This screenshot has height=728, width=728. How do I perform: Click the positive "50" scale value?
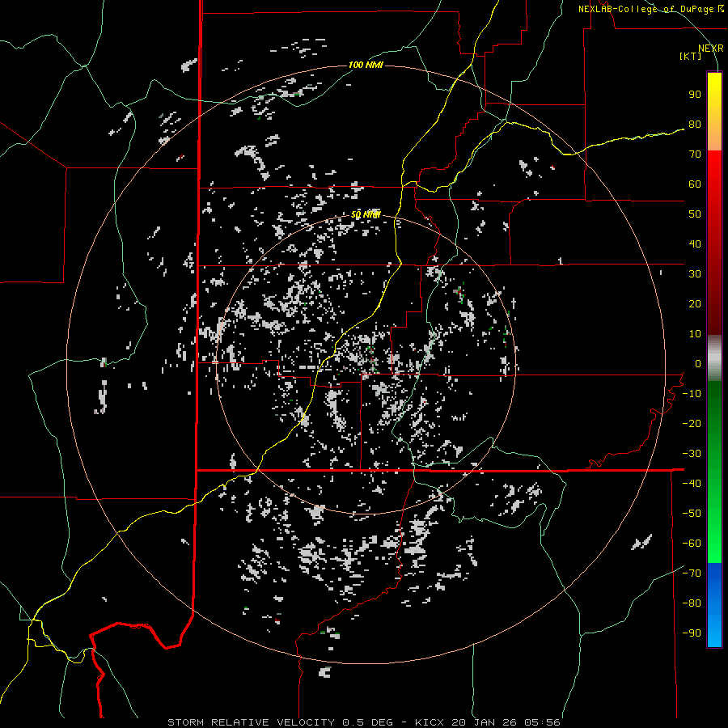695,214
